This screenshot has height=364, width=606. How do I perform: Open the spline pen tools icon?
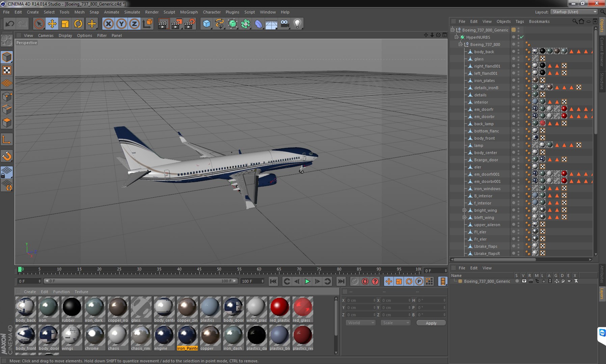(x=220, y=24)
